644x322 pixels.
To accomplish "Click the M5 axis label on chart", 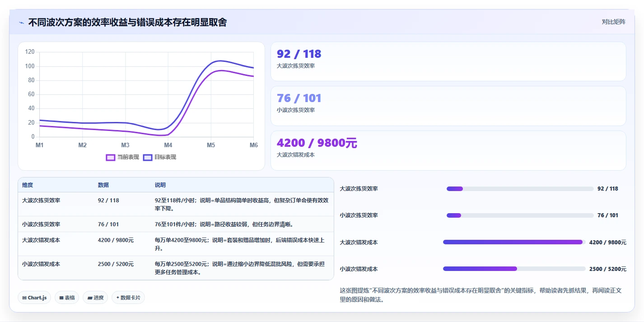I will pyautogui.click(x=211, y=145).
